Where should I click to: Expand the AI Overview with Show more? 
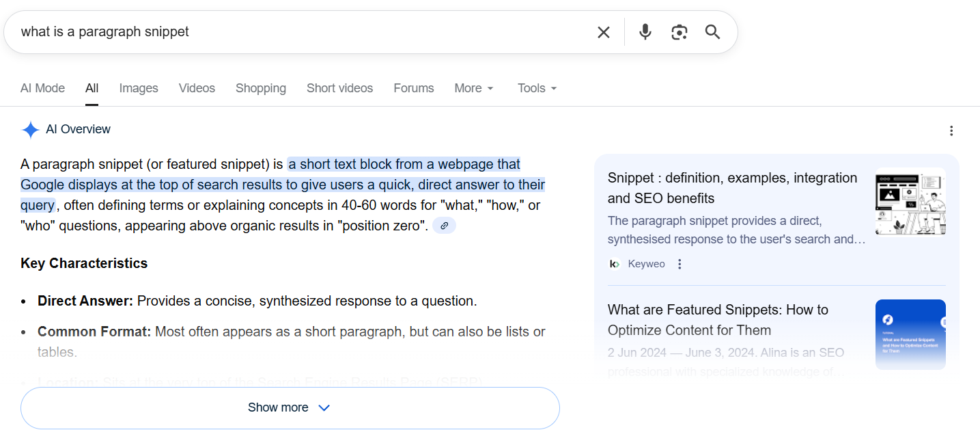pos(290,407)
